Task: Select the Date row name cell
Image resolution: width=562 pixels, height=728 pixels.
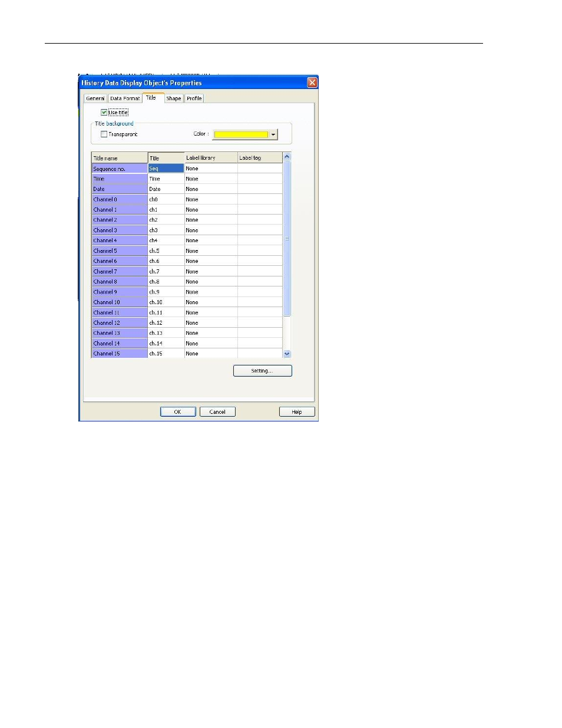Action: (x=120, y=189)
